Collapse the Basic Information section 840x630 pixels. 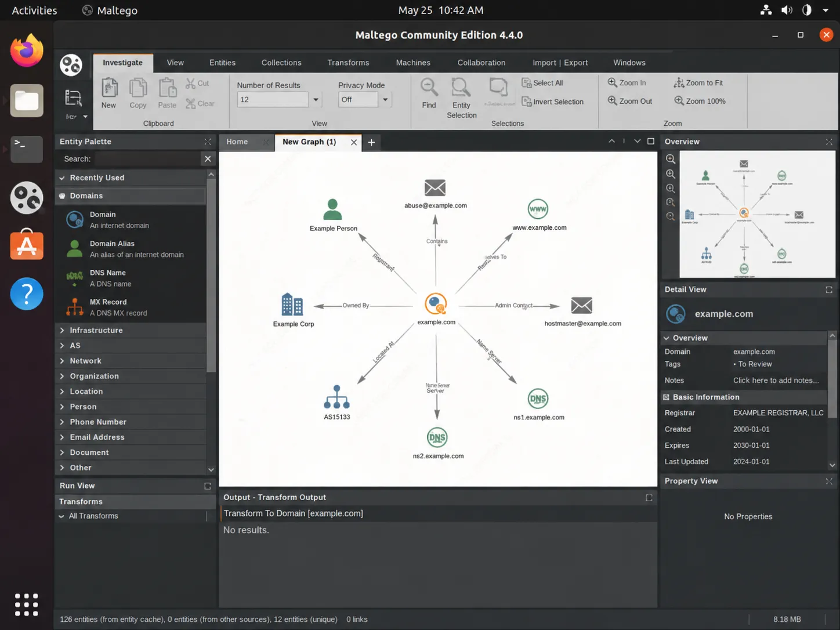[667, 397]
